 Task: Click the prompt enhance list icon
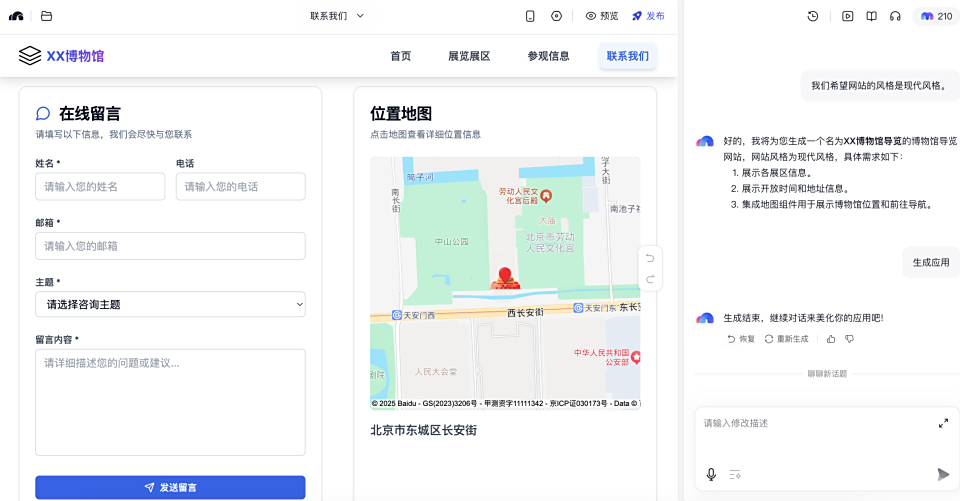[x=735, y=474]
